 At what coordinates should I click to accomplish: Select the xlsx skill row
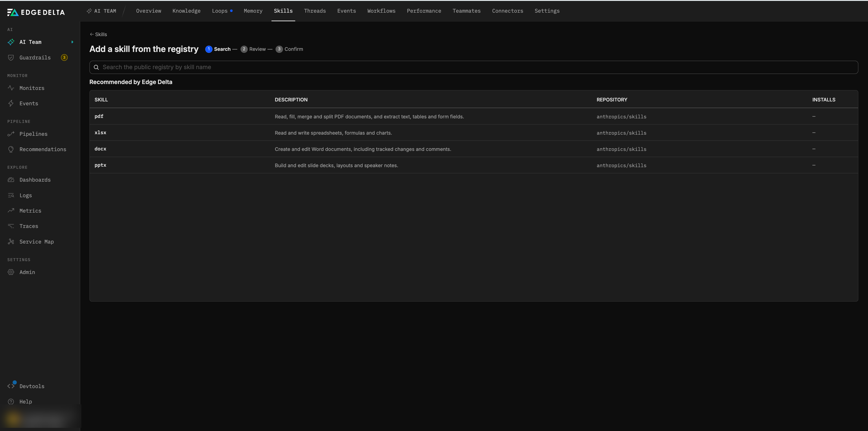473,133
